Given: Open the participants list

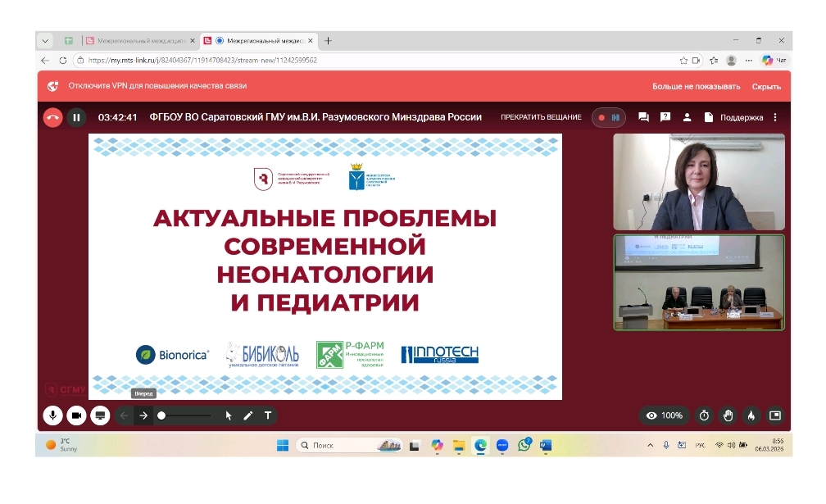Looking at the screenshot, I should 688,117.
